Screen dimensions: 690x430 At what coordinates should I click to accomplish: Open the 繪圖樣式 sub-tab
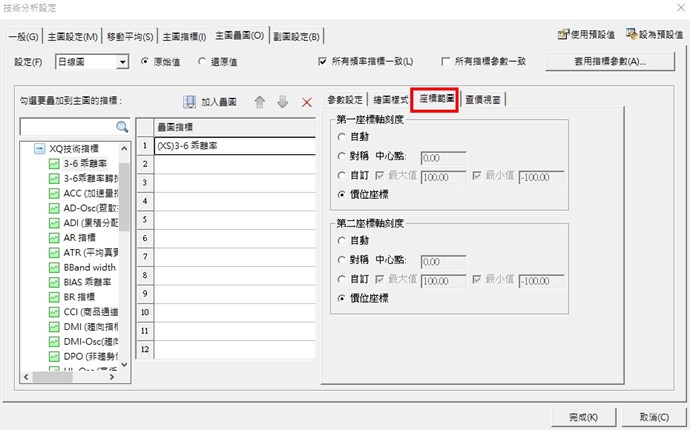click(391, 100)
